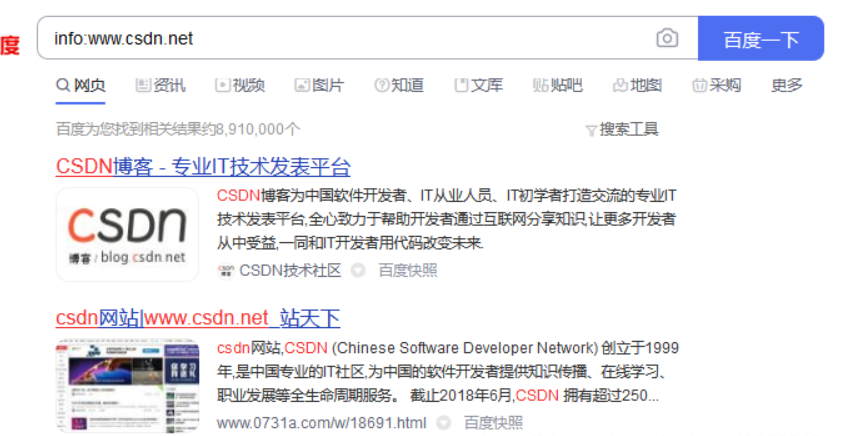Image resolution: width=860 pixels, height=436 pixels.
Task: Expand the arrow next to www.0731a.com URL
Action: [444, 423]
